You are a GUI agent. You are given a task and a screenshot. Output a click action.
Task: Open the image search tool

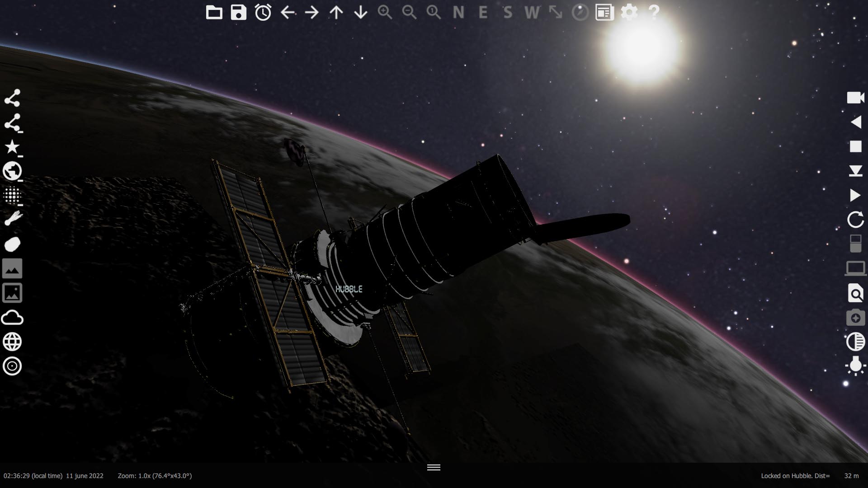855,294
